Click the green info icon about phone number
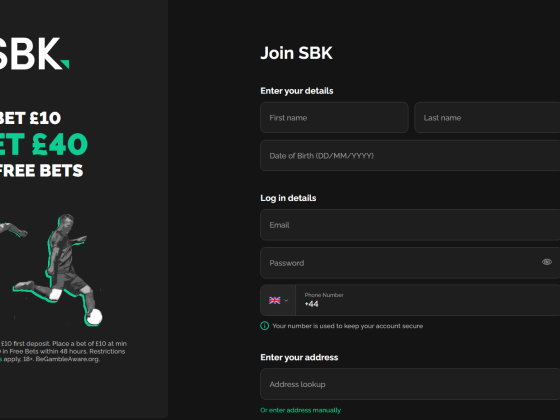 [265, 326]
